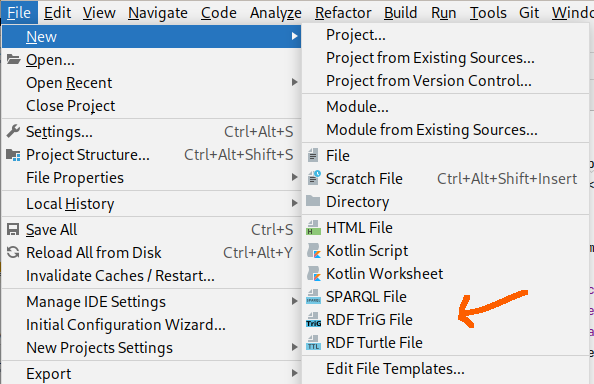The width and height of the screenshot is (594, 384).
Task: Click the Directory folder icon
Action: coord(313,201)
